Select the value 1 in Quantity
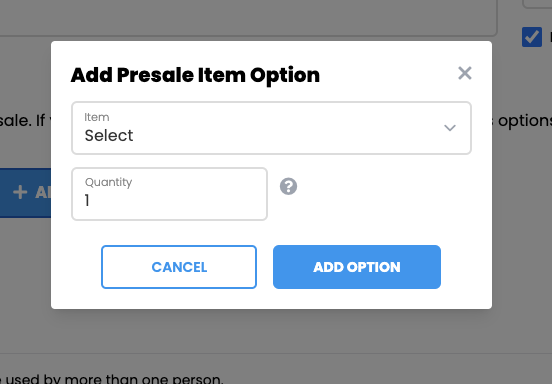Image resolution: width=552 pixels, height=384 pixels. [x=87, y=200]
